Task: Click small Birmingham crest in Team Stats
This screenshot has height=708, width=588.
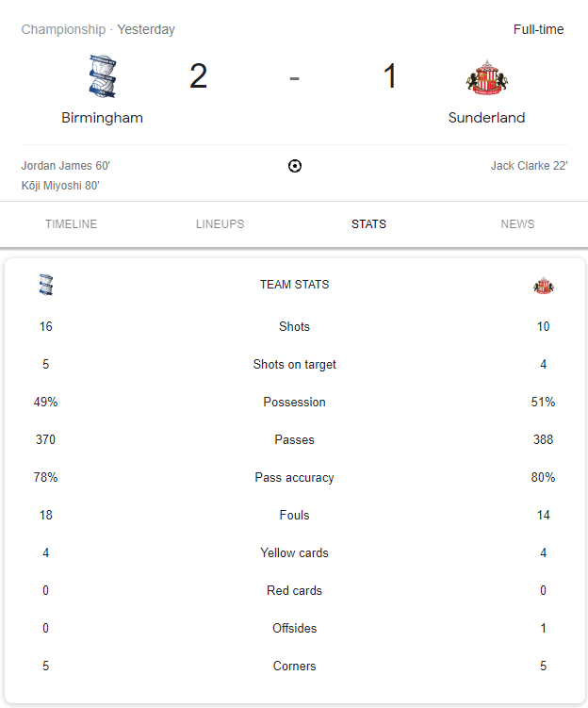Action: pos(46,285)
